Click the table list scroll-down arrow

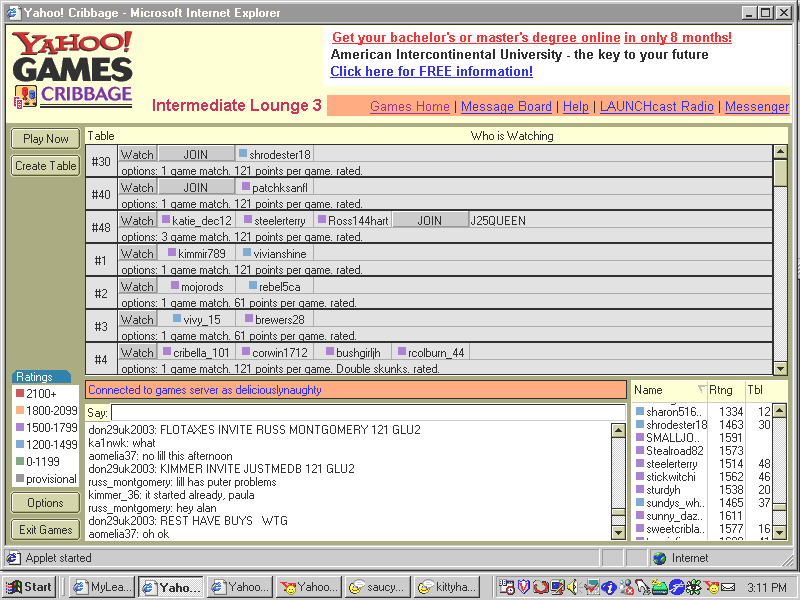tap(780, 368)
